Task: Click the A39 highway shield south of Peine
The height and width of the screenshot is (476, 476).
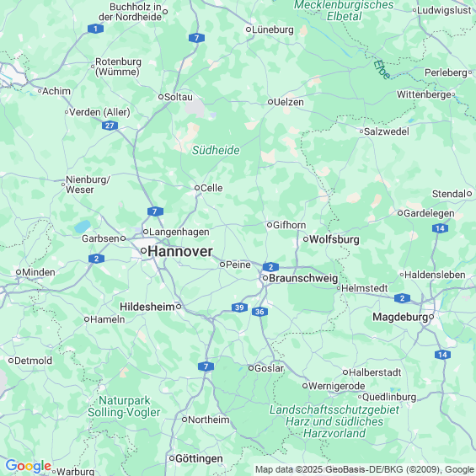Action: 239,308
